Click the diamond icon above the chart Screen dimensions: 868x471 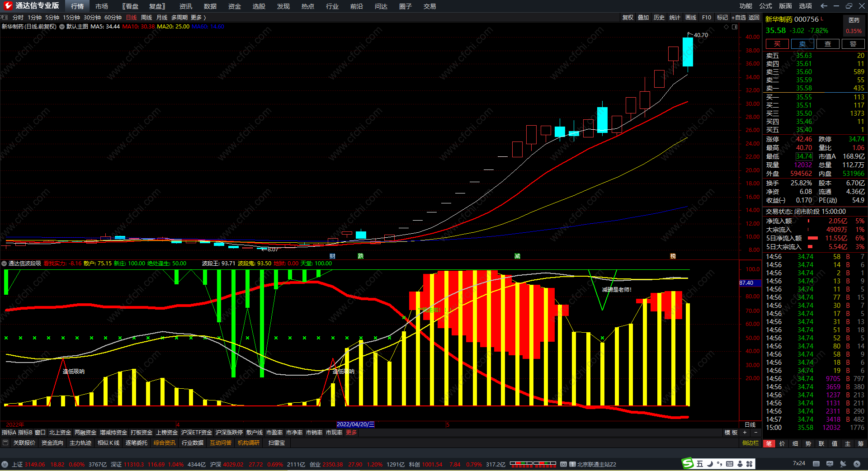click(x=726, y=27)
